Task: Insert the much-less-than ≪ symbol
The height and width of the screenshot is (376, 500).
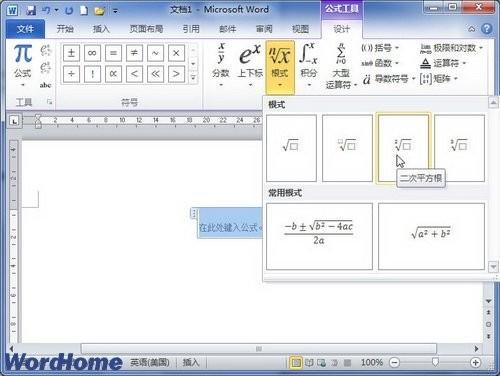Action: (x=155, y=74)
